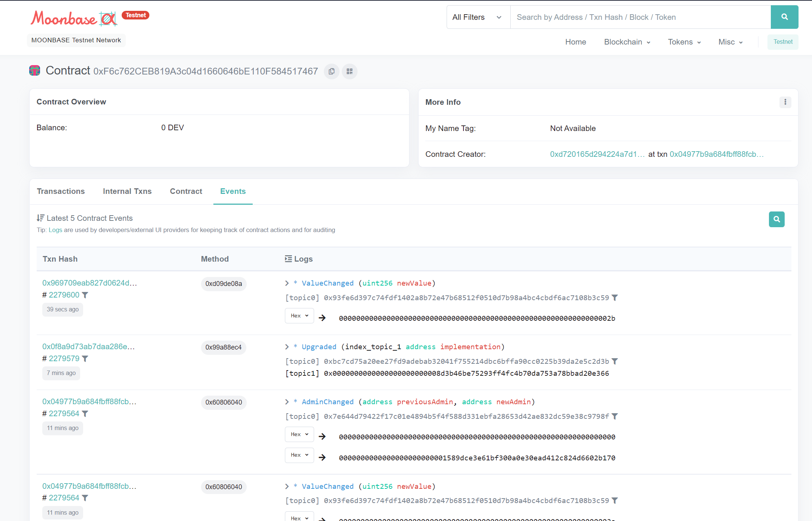Expand the Blockchain navigation menu

tap(627, 42)
